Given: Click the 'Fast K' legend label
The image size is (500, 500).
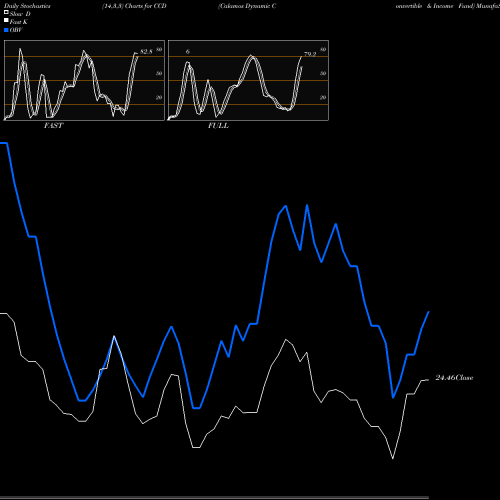Looking at the screenshot, I should (x=19, y=22).
